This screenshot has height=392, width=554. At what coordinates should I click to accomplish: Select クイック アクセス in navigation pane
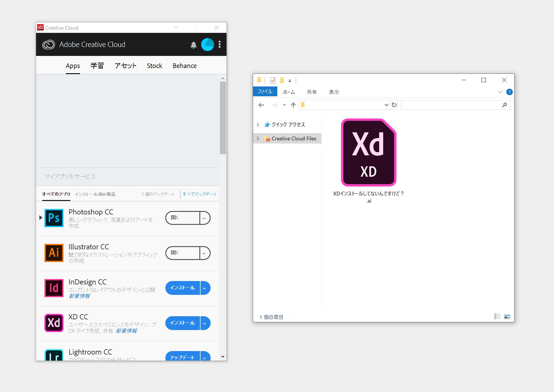pos(288,125)
